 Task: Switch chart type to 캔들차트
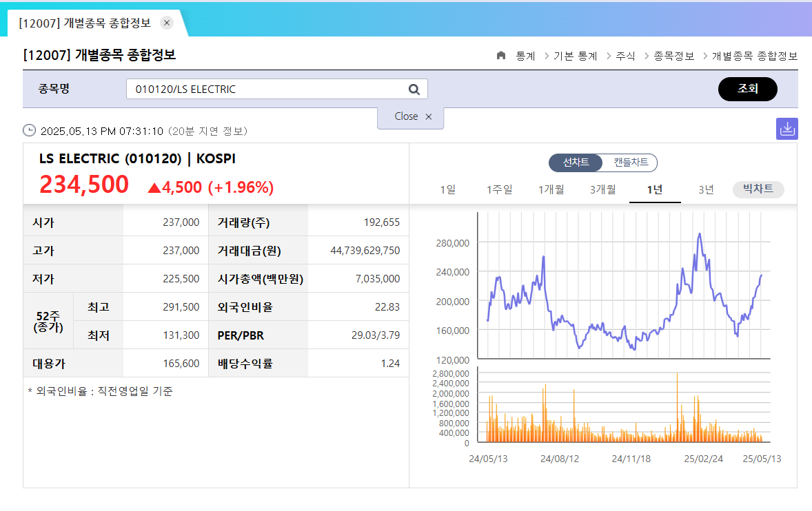[x=630, y=163]
